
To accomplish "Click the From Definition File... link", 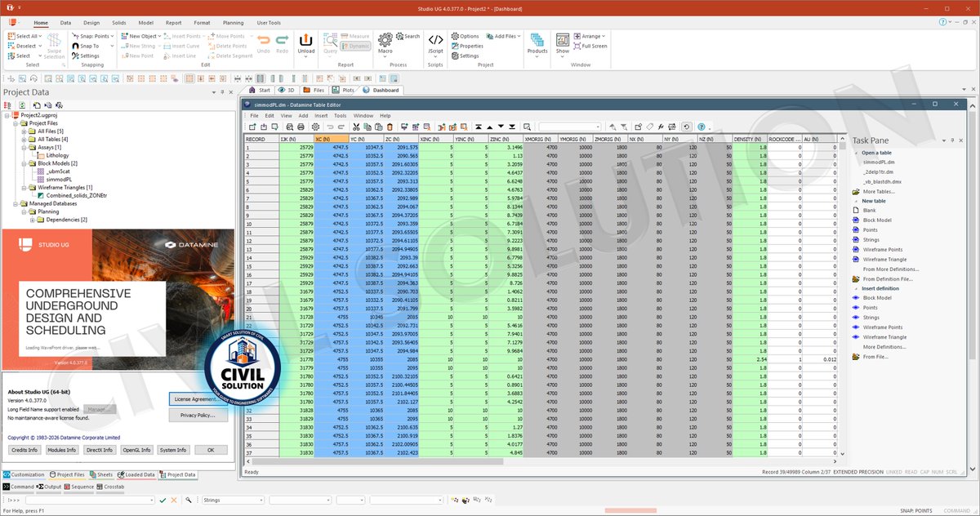I will [889, 279].
